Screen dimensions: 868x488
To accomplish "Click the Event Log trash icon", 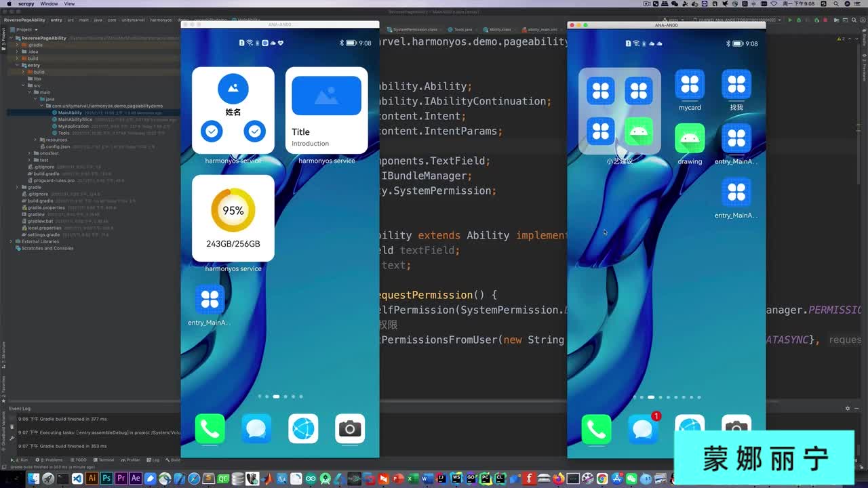I will [x=12, y=427].
